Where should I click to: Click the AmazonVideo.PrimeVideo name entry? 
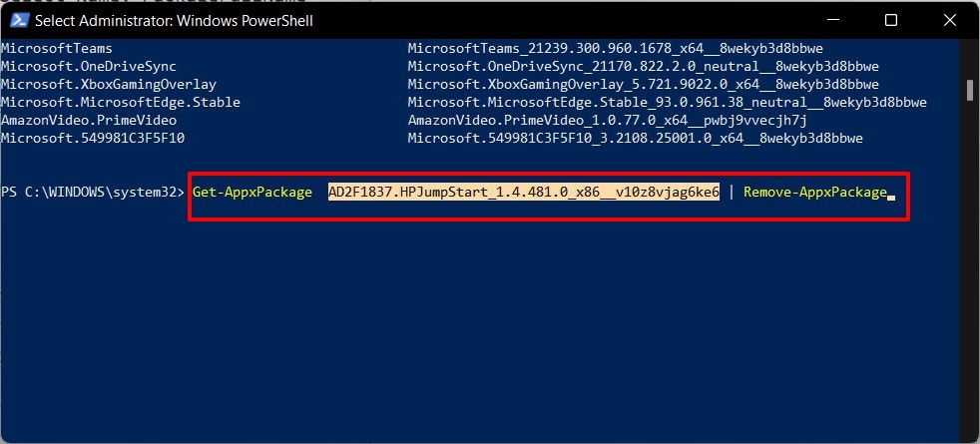(89, 120)
